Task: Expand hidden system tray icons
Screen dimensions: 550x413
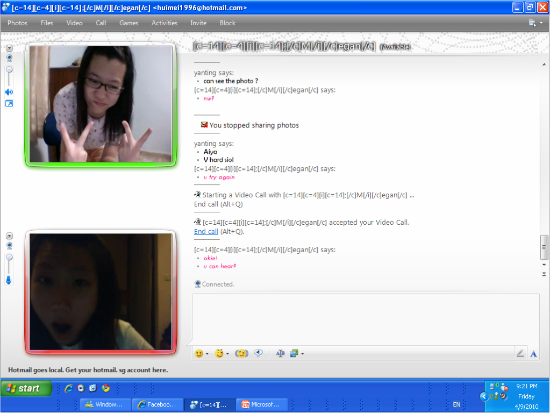Action: 484,397
